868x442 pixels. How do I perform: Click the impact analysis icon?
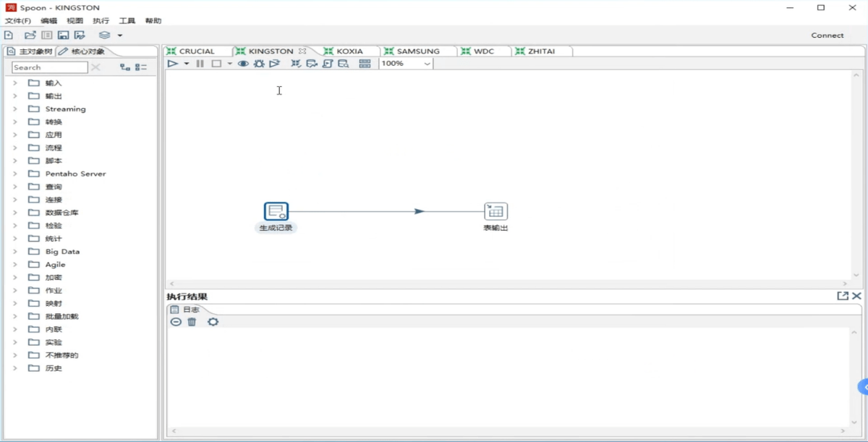click(x=312, y=64)
